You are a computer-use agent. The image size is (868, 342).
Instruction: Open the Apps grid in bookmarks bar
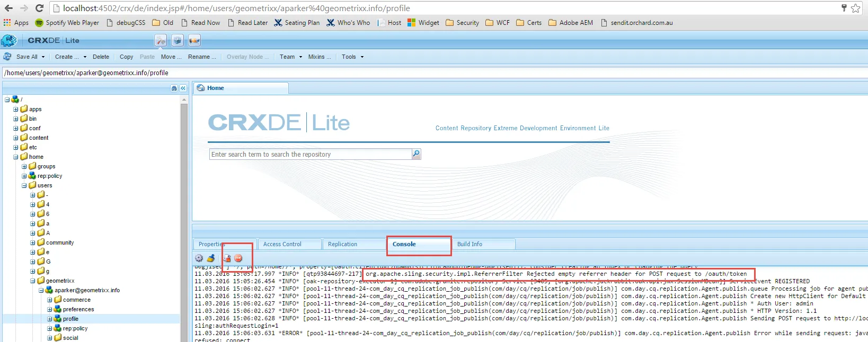point(16,23)
